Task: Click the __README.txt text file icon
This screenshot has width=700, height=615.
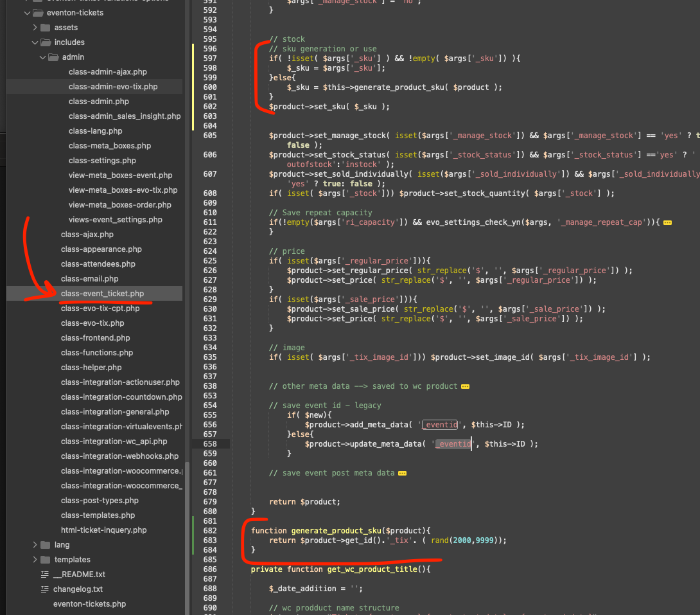Action: point(45,575)
